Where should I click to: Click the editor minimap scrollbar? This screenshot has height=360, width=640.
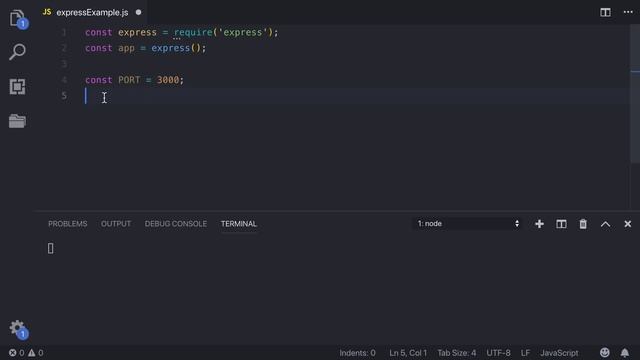635,94
